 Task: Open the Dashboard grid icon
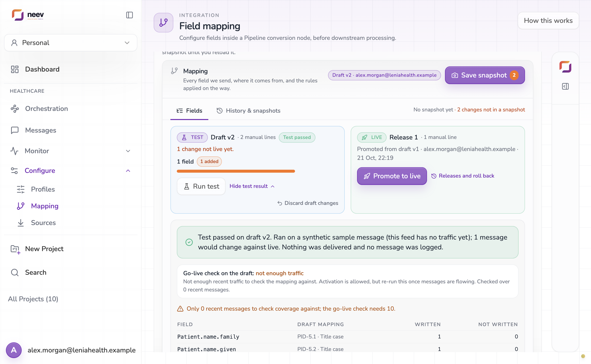15,69
